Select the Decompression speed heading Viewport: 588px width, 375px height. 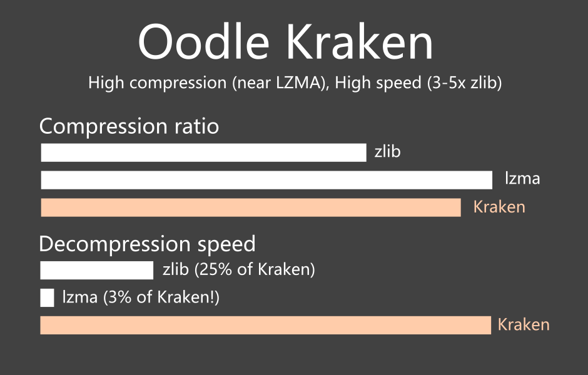[147, 244]
